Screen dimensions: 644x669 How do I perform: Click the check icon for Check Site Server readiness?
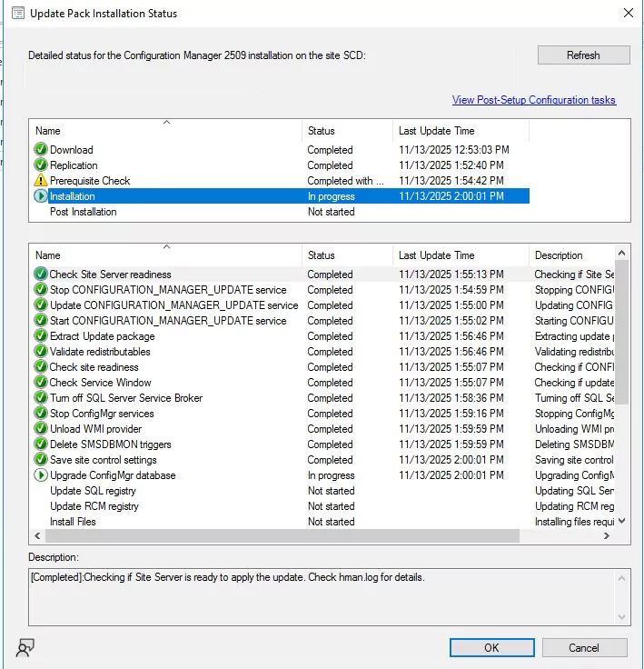tap(41, 274)
